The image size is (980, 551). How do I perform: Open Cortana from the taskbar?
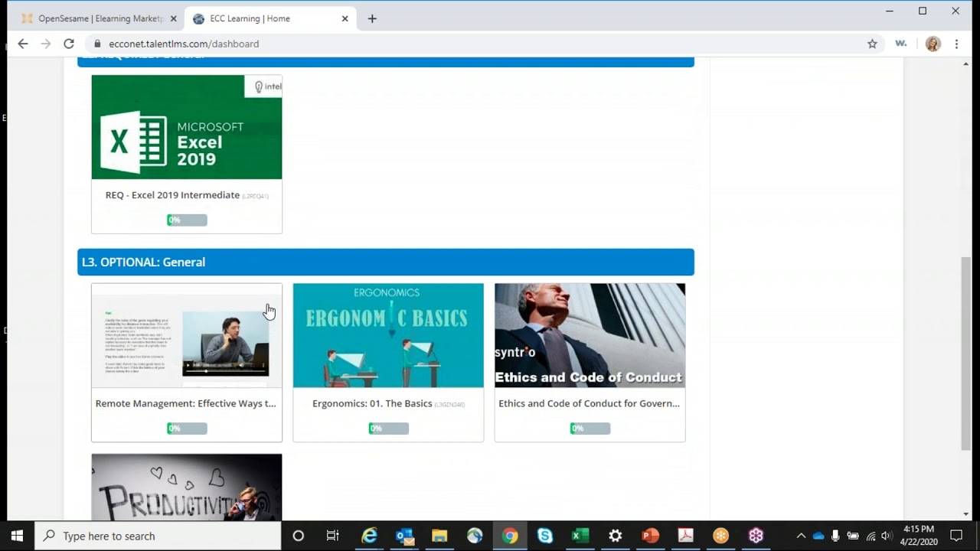point(299,536)
